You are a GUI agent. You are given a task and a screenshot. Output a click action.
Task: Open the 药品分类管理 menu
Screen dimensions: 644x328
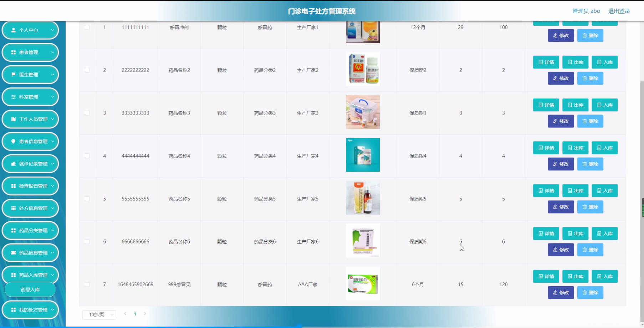click(30, 231)
